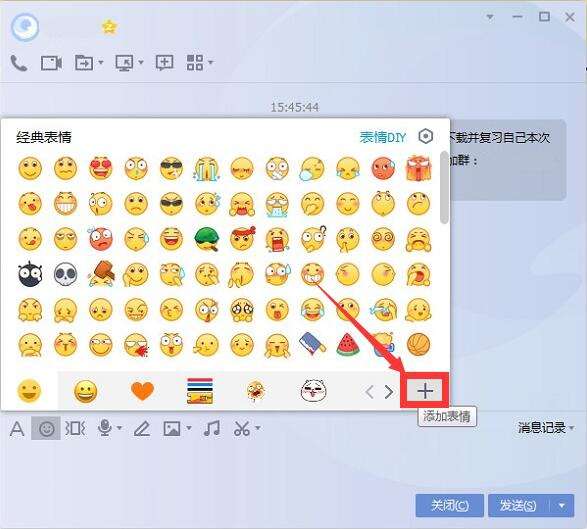587x529 pixels.
Task: Click the screen shake icon
Action: coord(75,428)
